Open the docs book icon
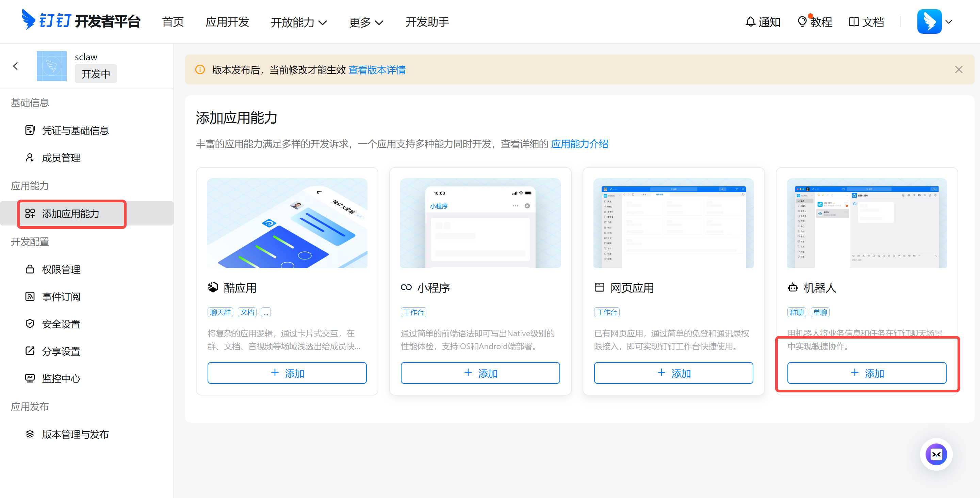This screenshot has width=980, height=498. pos(854,22)
